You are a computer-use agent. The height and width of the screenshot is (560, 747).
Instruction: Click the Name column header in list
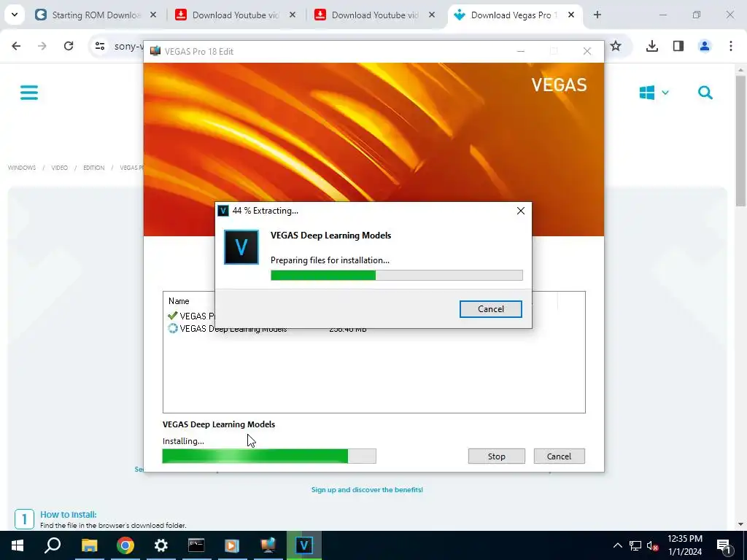(x=179, y=301)
